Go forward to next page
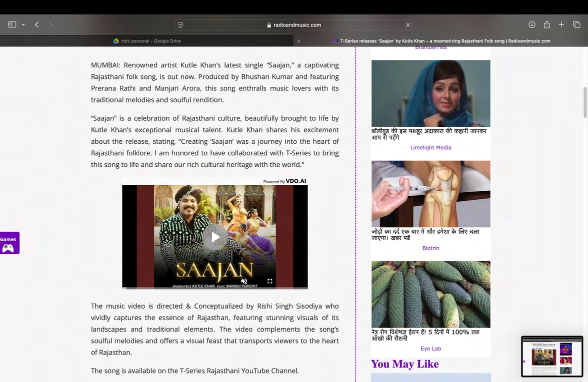The image size is (588, 382). click(50, 25)
